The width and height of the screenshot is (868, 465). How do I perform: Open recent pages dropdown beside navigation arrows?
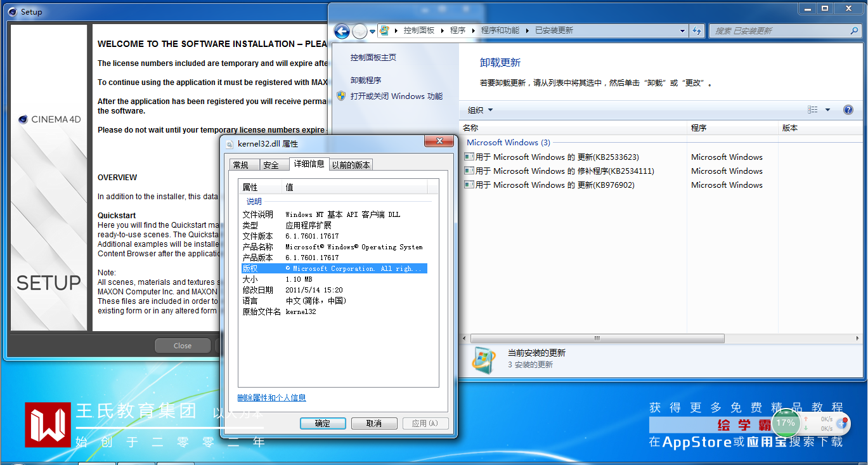[x=372, y=31]
